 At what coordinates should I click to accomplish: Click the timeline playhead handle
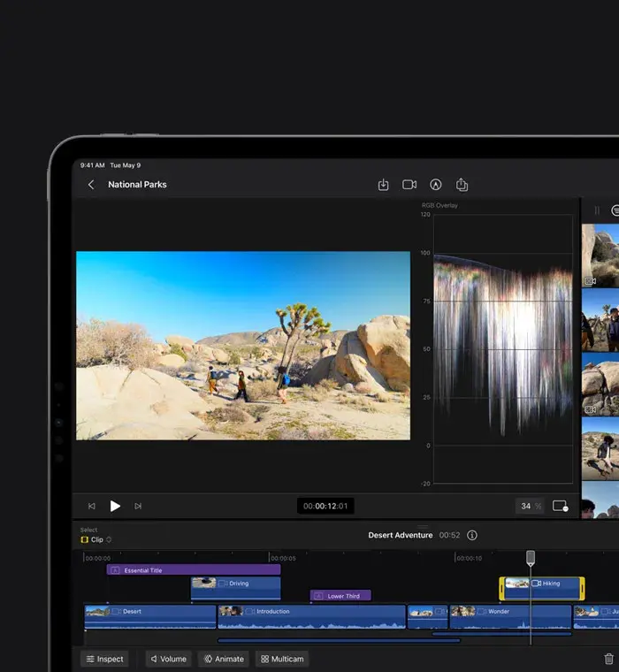click(x=531, y=558)
